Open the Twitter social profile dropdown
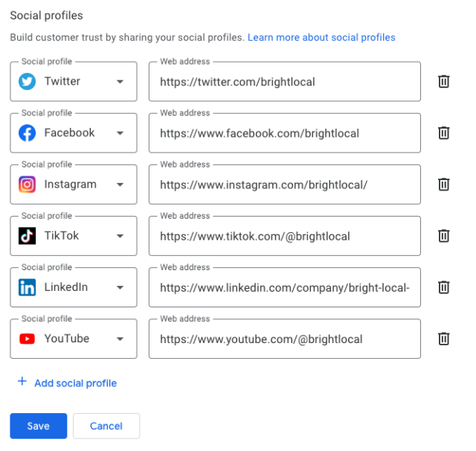This screenshot has width=476, height=451. coord(74,81)
